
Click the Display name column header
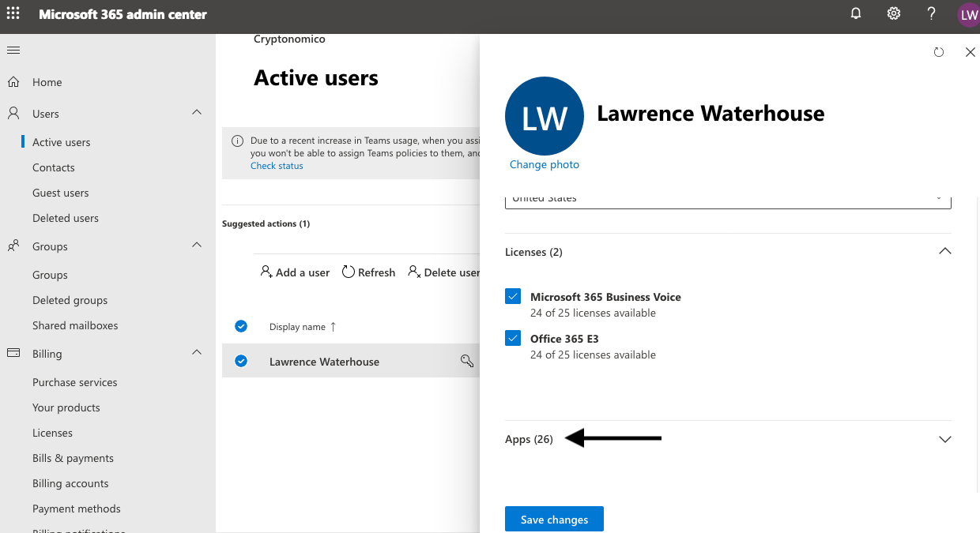pyautogui.click(x=297, y=327)
